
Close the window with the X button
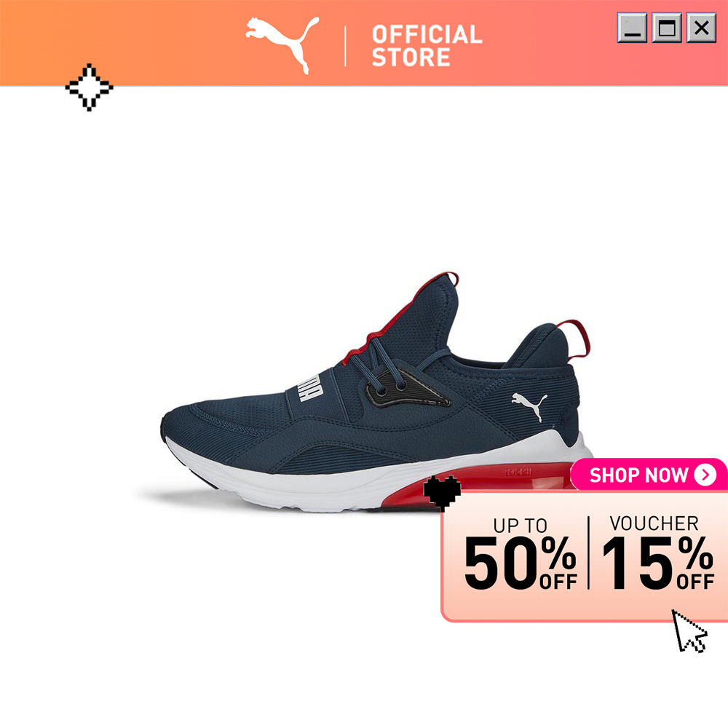tap(702, 28)
